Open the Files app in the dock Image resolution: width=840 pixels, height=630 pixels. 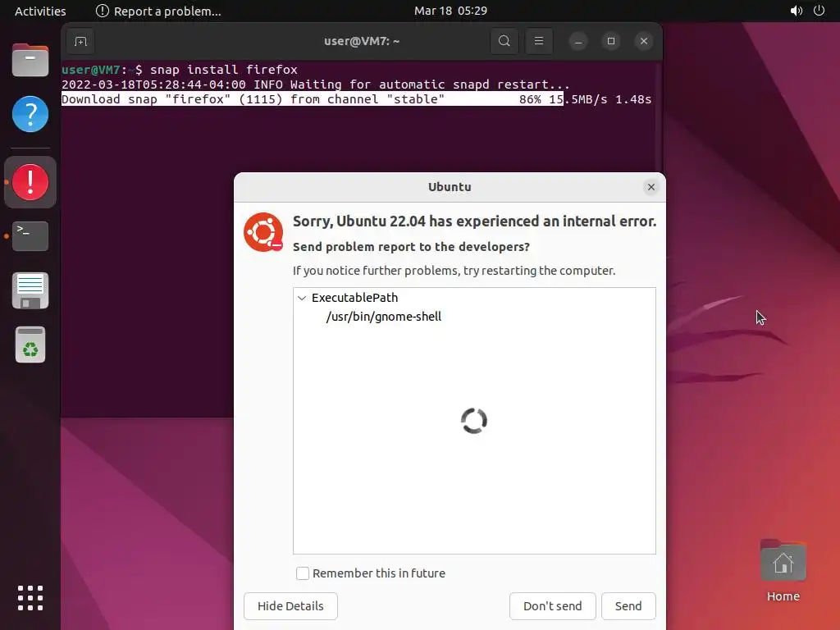[30, 60]
